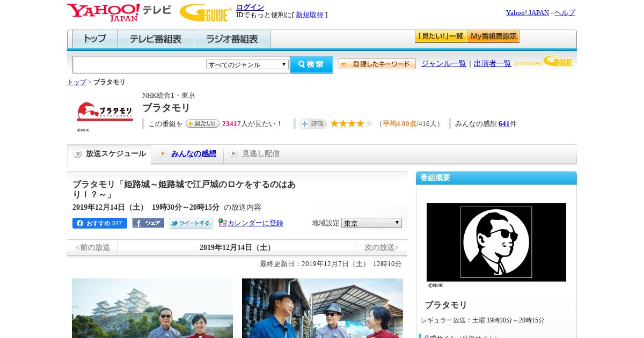Click the 見たい! plus button

[202, 123]
